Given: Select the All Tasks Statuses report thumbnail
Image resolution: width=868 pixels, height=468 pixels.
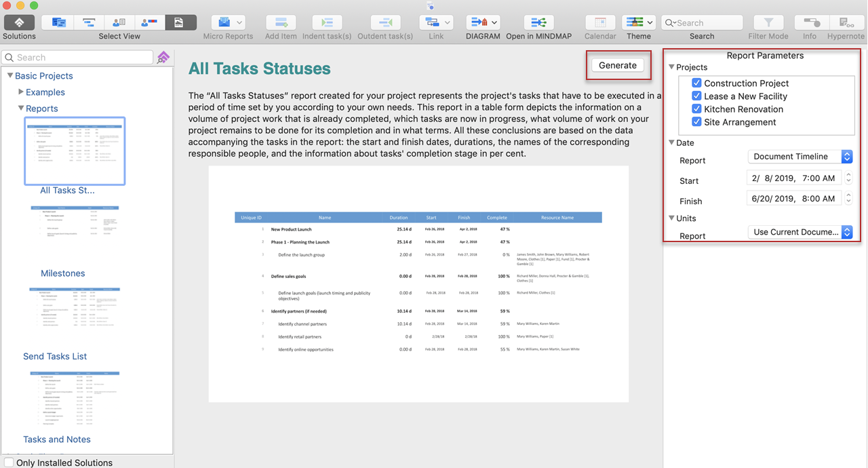Looking at the screenshot, I should coord(75,151).
